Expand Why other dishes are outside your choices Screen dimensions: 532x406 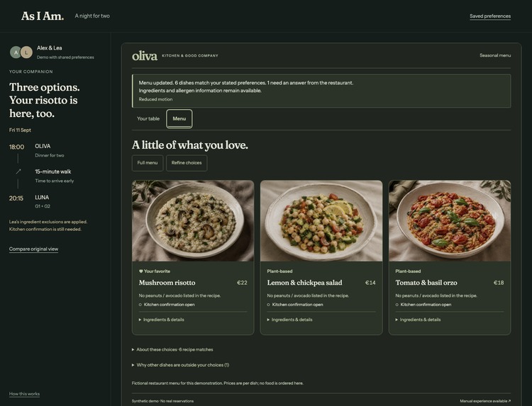click(x=180, y=365)
